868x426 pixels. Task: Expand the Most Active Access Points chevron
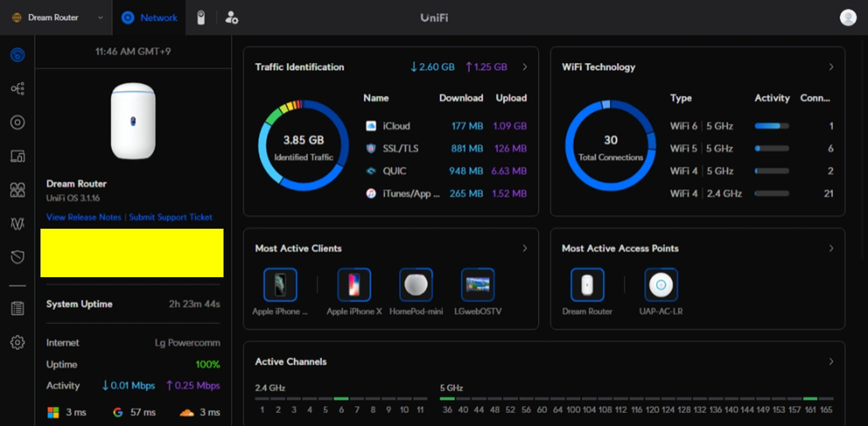tap(831, 248)
